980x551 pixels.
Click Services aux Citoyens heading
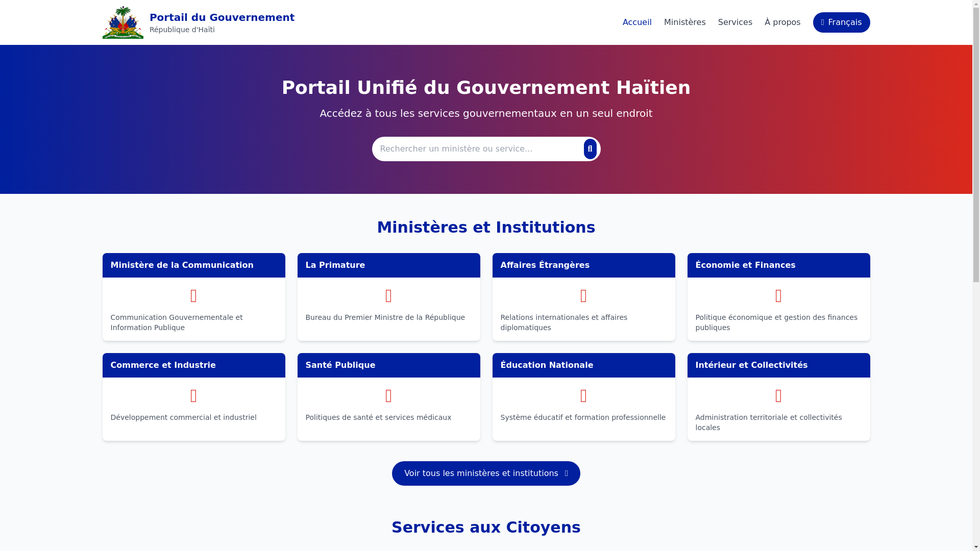point(486,527)
